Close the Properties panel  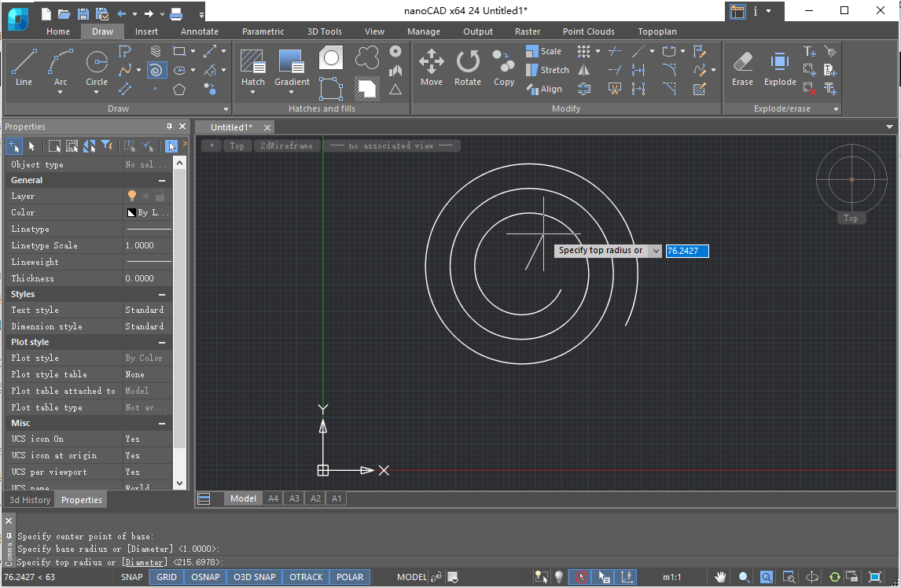point(182,127)
